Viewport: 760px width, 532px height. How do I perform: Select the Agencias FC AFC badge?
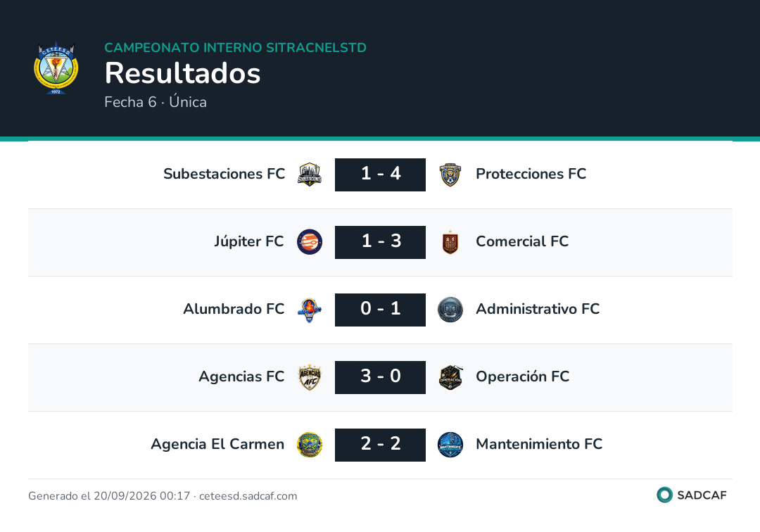(x=310, y=377)
